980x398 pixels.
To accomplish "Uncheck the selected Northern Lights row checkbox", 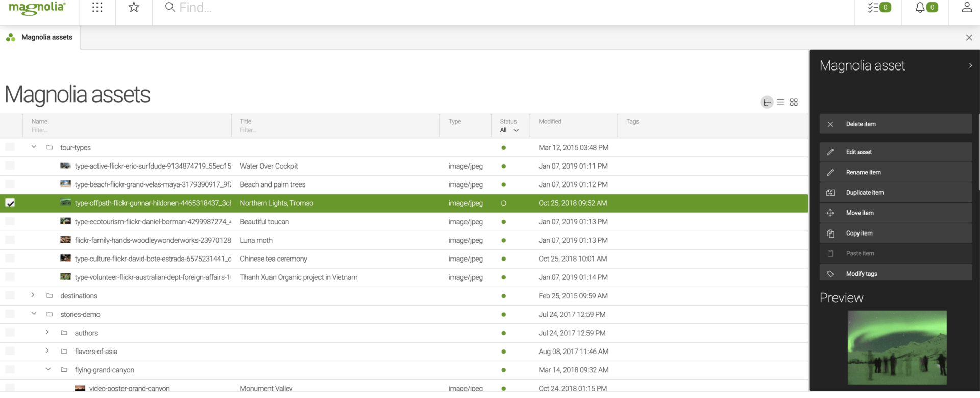I will (10, 203).
